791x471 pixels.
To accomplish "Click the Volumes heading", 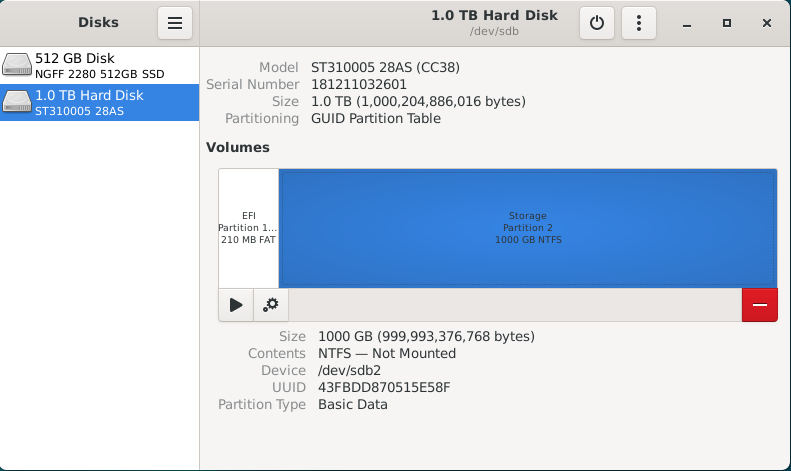I will point(238,147).
